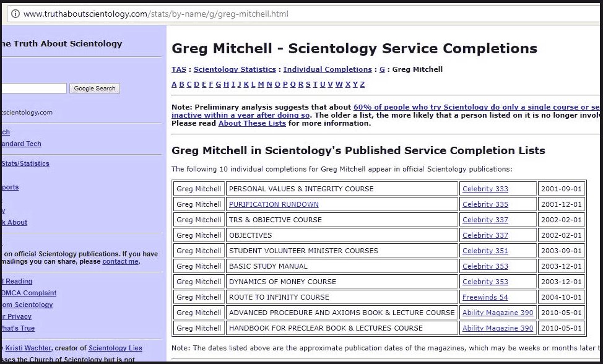
Task: Click 'The Truth About Scientology' sidebar title
Action: click(x=62, y=44)
